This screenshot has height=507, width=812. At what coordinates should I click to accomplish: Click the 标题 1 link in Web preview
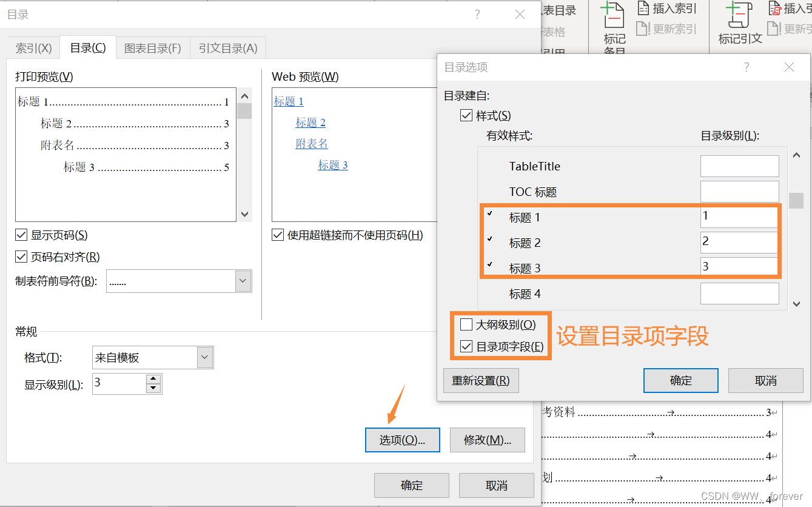tap(289, 101)
